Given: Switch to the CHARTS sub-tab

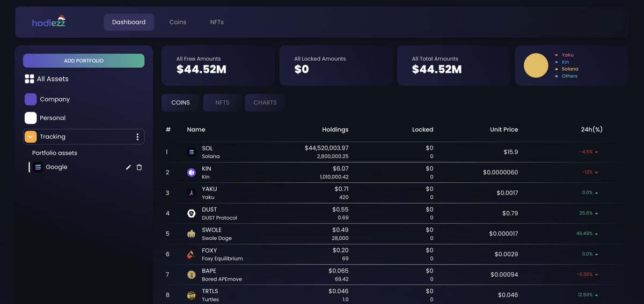Looking at the screenshot, I should (265, 102).
